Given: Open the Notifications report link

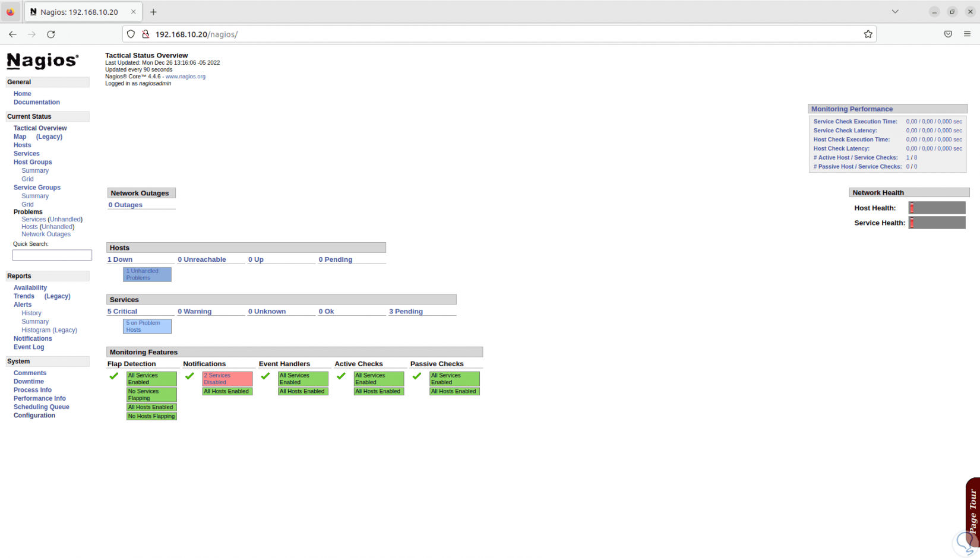Looking at the screenshot, I should 33,339.
